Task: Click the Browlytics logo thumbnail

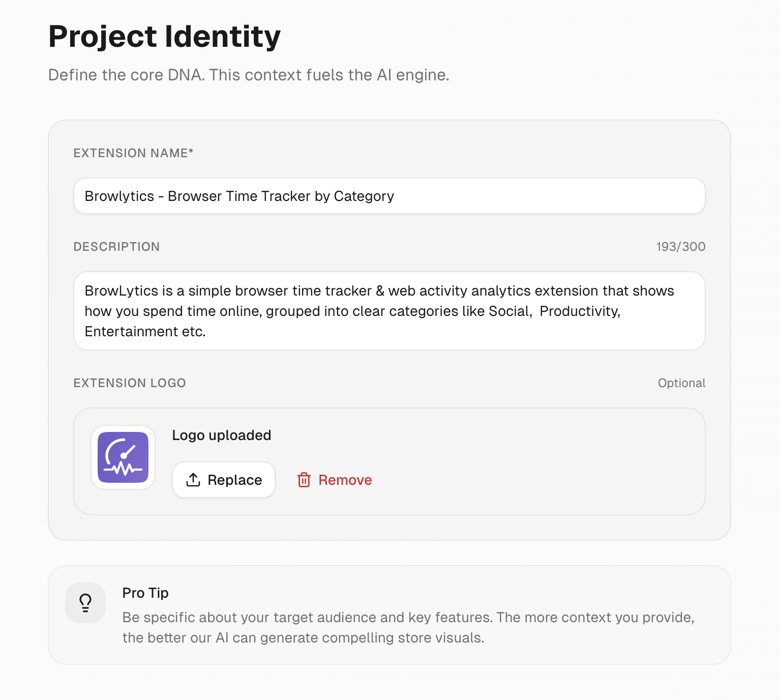Action: click(123, 457)
